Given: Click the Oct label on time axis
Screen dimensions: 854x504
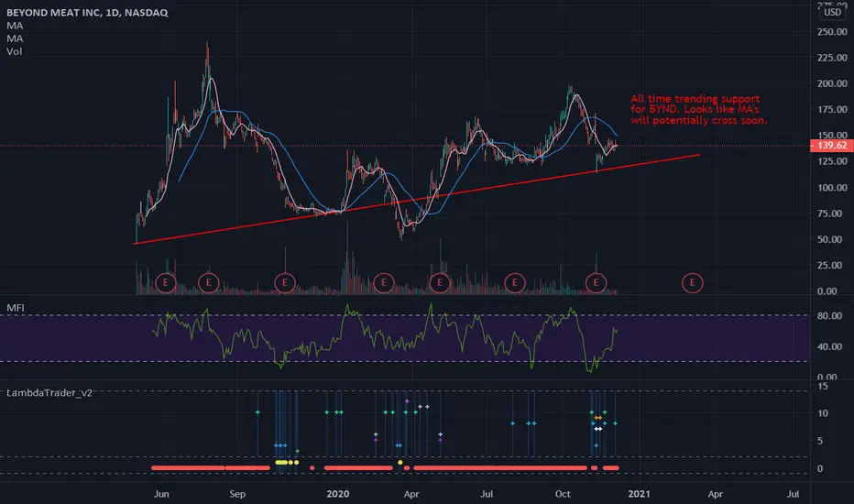Looking at the screenshot, I should point(563,494).
